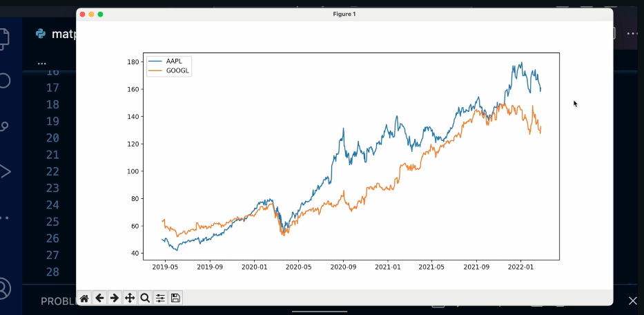644x315 pixels.
Task: Open Run and Debug view
Action: [x=4, y=171]
